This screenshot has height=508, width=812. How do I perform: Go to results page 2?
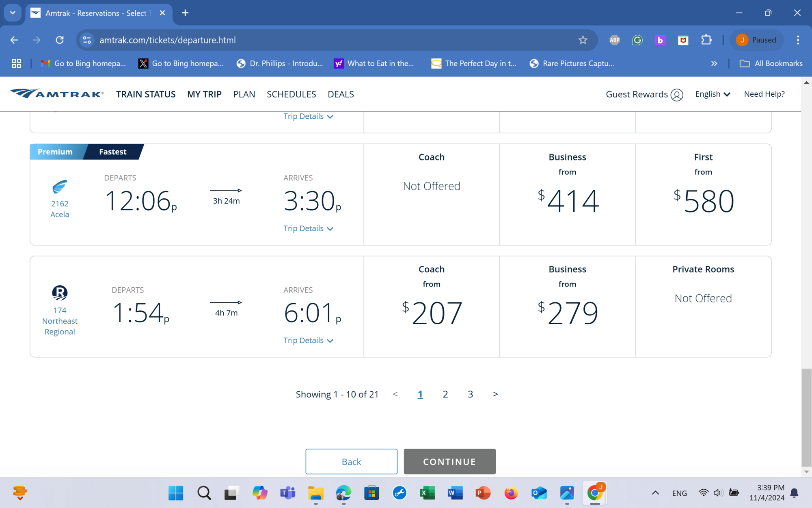click(x=445, y=394)
